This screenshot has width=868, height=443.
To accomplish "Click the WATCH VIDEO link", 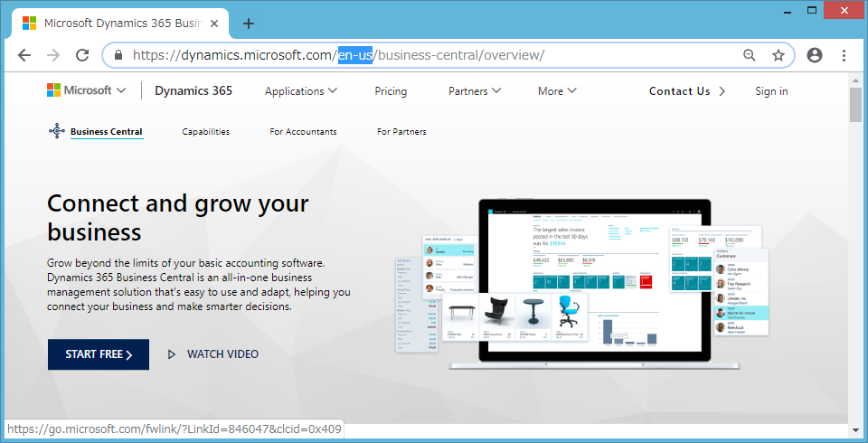I will click(222, 354).
